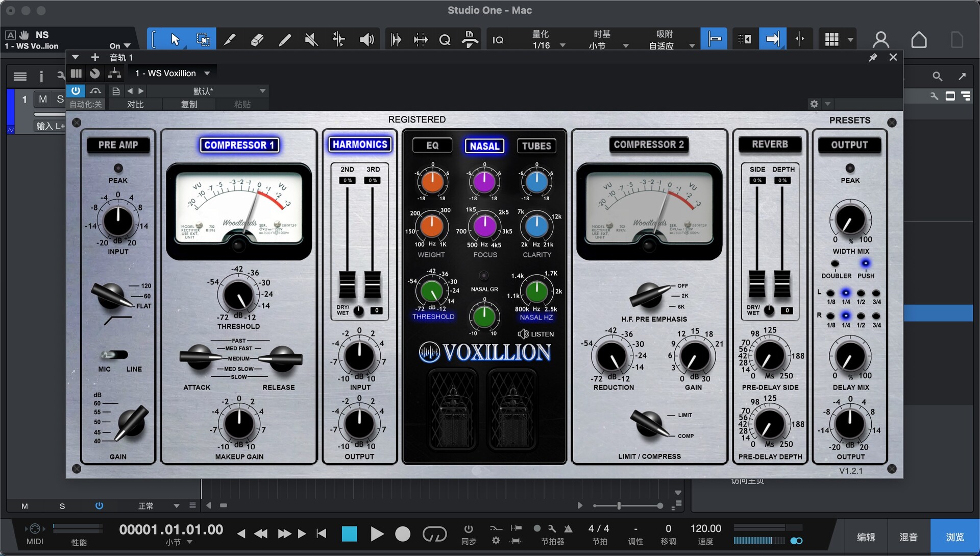Click the LISTEN speaker icon in Voxillion
Viewport: 980px width, 556px height.
tap(523, 334)
